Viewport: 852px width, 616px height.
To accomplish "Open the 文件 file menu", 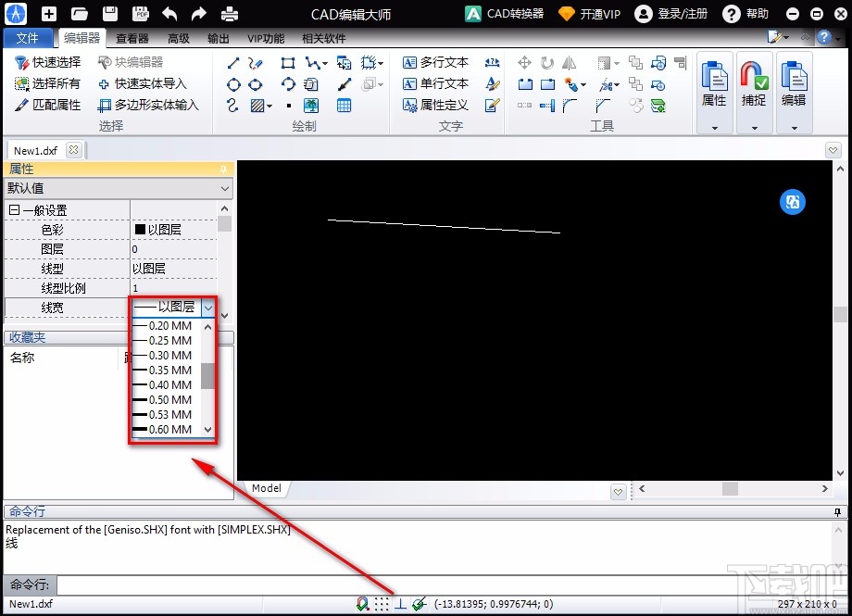I will (27, 38).
